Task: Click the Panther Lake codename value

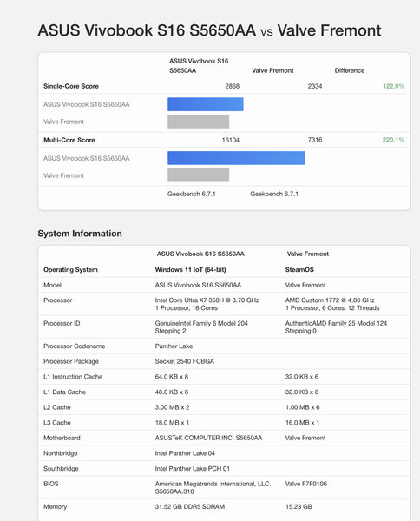Action: coord(174,346)
